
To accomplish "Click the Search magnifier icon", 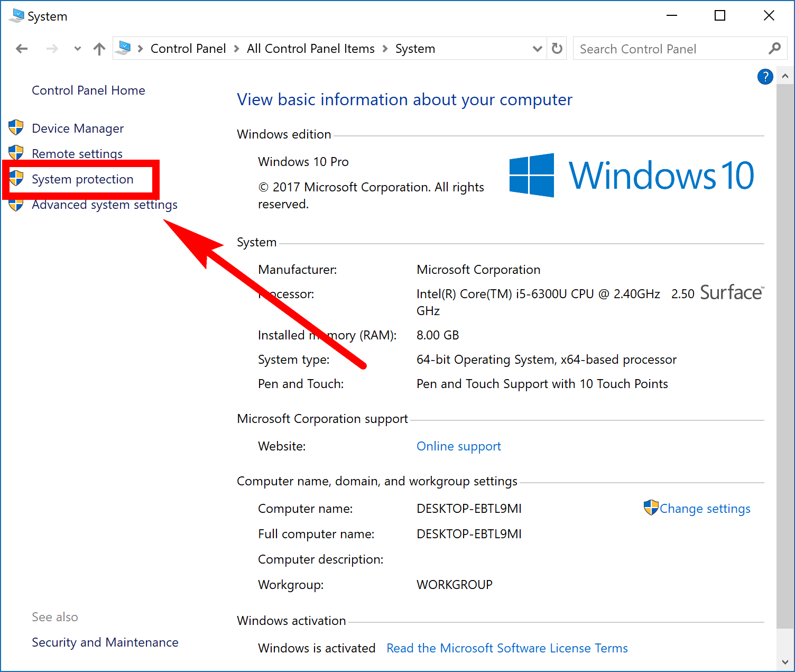I will point(774,48).
